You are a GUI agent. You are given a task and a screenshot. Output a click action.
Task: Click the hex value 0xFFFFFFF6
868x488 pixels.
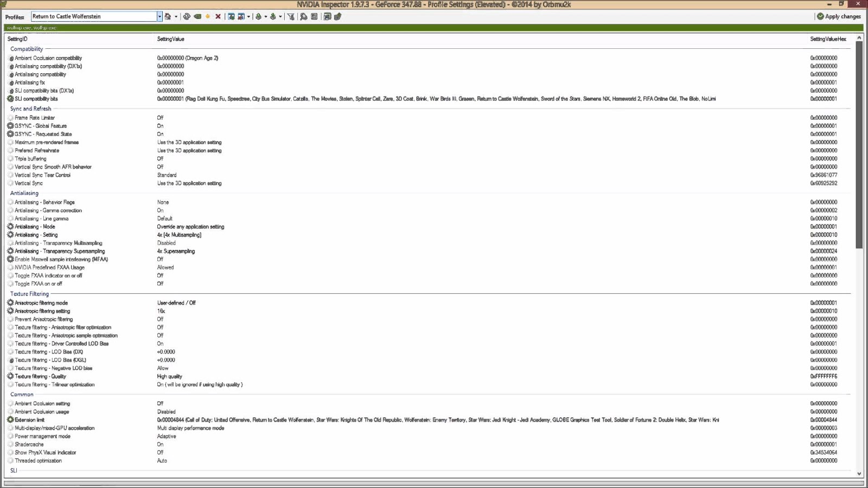[824, 376]
